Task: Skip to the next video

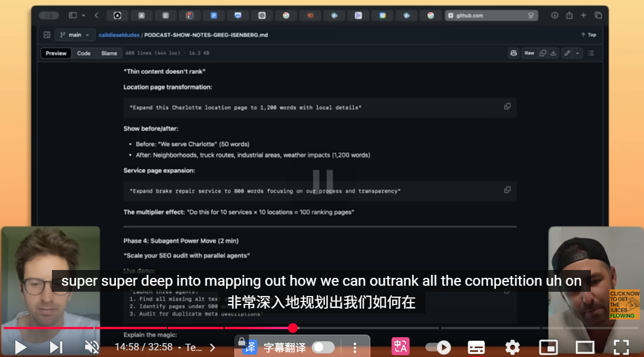Action: (x=56, y=347)
